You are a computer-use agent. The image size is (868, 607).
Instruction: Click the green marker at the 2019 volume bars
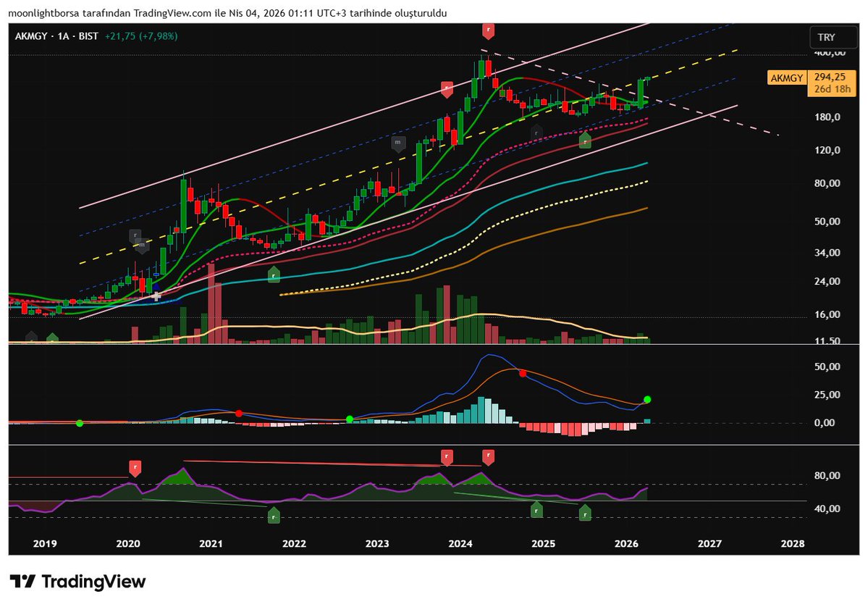[x=52, y=338]
